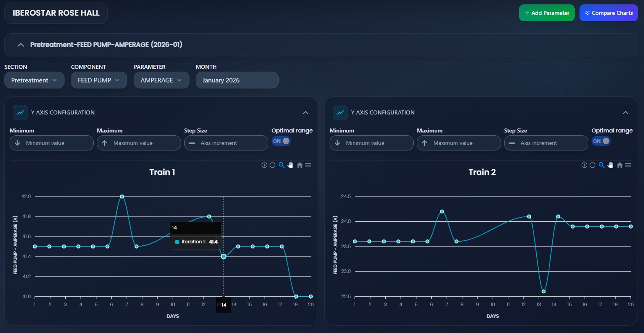Click the Compare Charts button
The image size is (644, 333).
coord(609,13)
